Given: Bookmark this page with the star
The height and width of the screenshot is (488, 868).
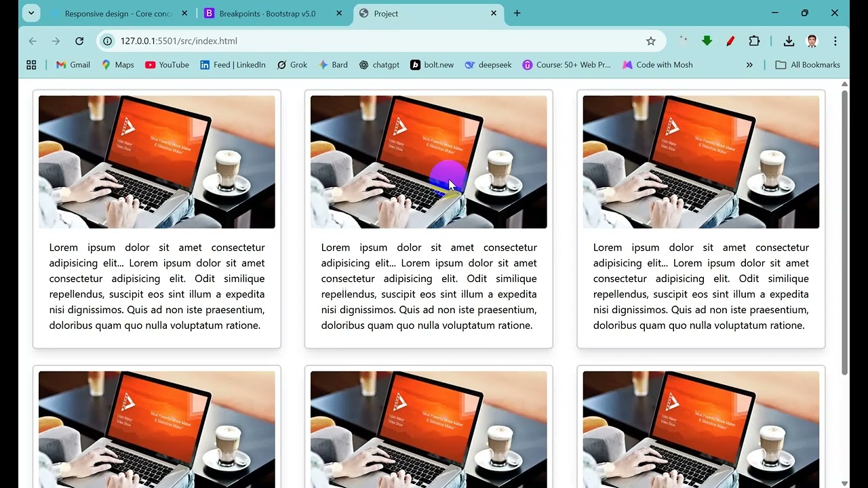Looking at the screenshot, I should (x=651, y=41).
